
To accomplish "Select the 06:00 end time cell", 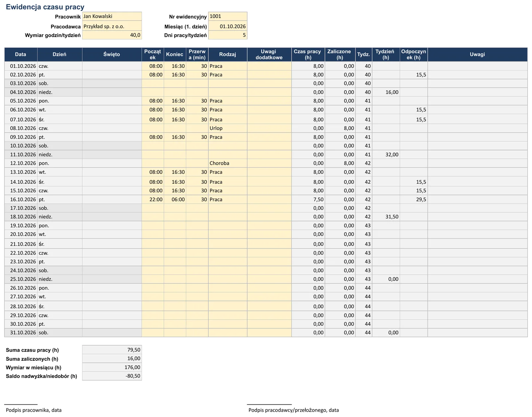I will (x=175, y=199).
